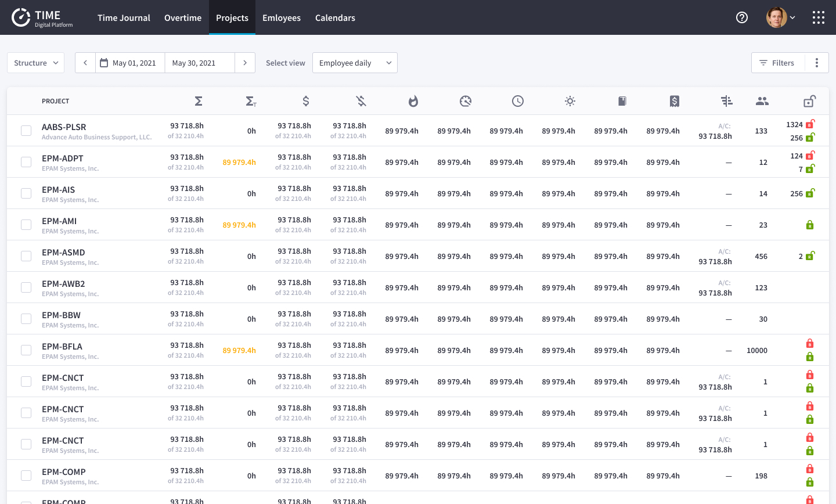Image resolution: width=836 pixels, height=504 pixels.
Task: Expand the user avatar profile menu
Action: [x=780, y=17]
